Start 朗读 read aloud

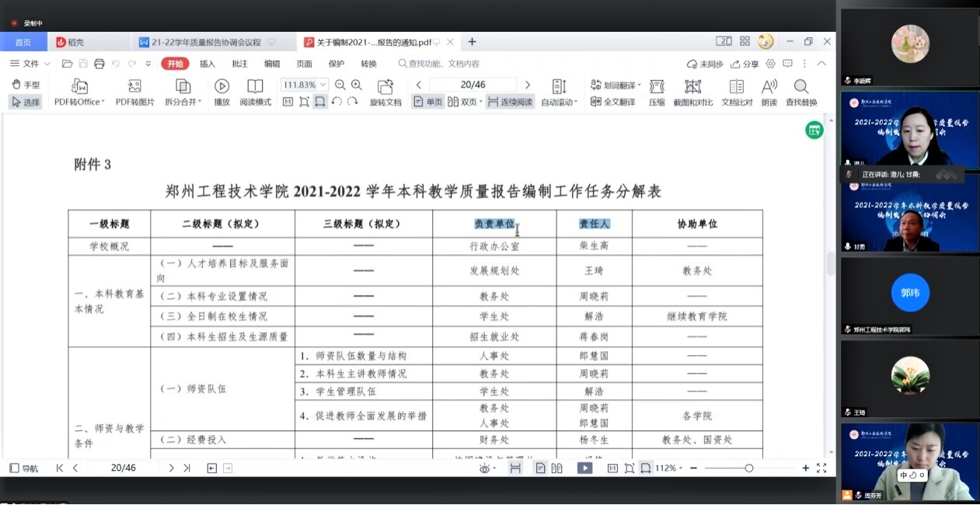tap(769, 92)
